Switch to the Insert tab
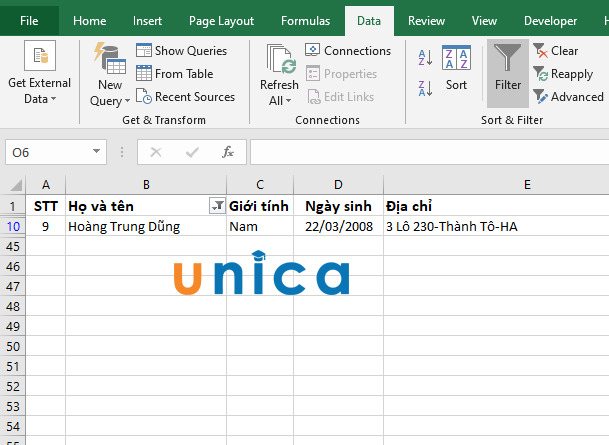609x445 pixels. tap(147, 21)
